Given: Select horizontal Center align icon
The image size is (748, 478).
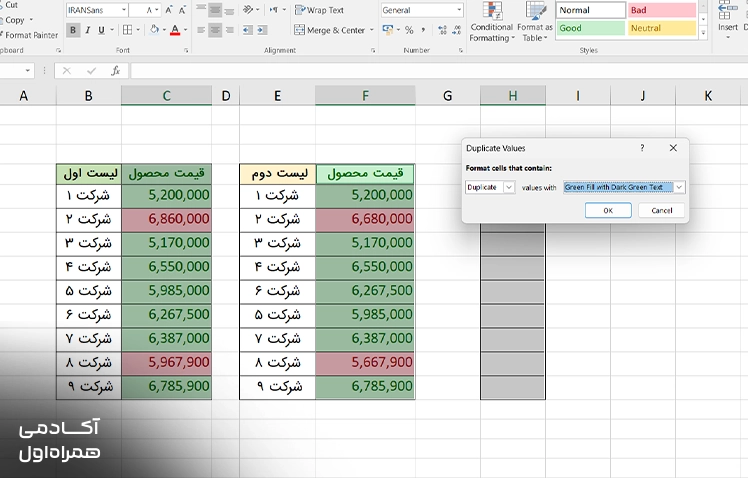Looking at the screenshot, I should coord(215,30).
